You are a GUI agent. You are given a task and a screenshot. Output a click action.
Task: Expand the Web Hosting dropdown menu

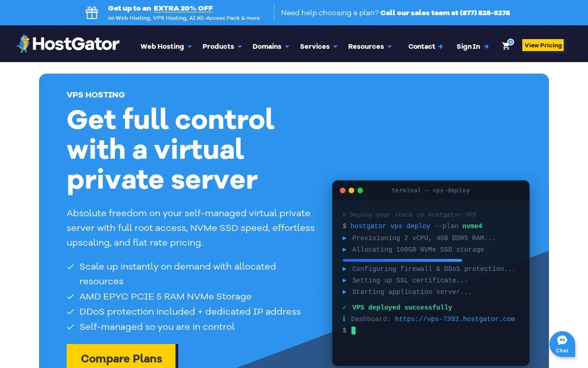tap(166, 46)
